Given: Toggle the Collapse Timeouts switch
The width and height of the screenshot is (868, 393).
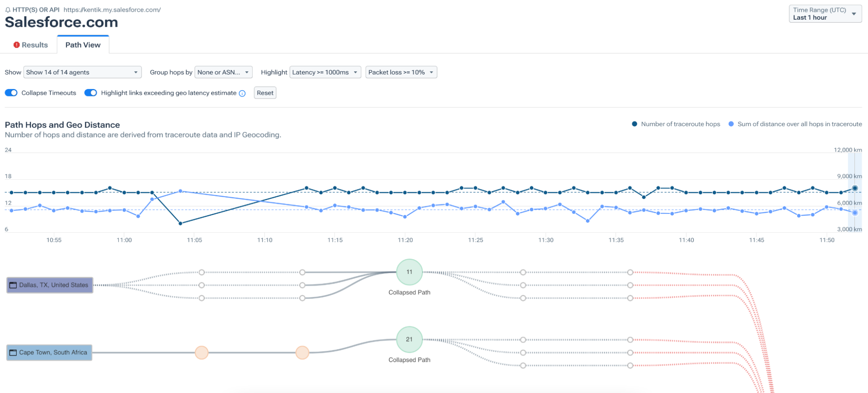Looking at the screenshot, I should [x=11, y=93].
